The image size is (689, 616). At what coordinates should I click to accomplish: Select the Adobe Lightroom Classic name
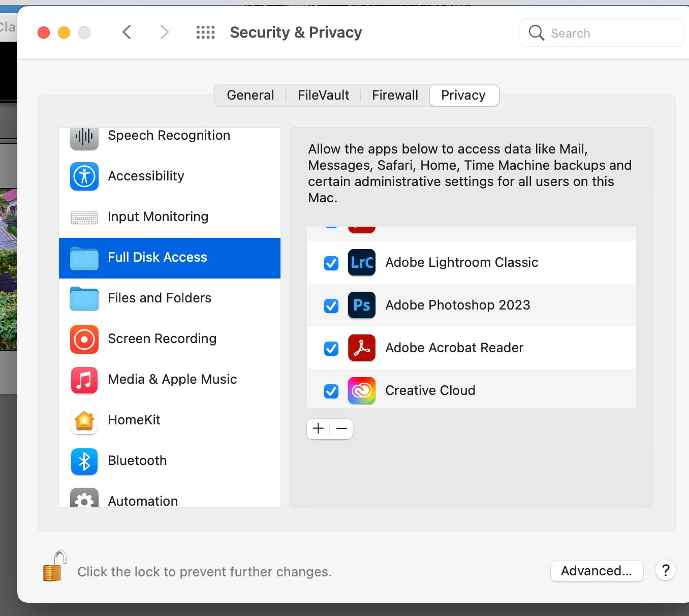coord(462,262)
